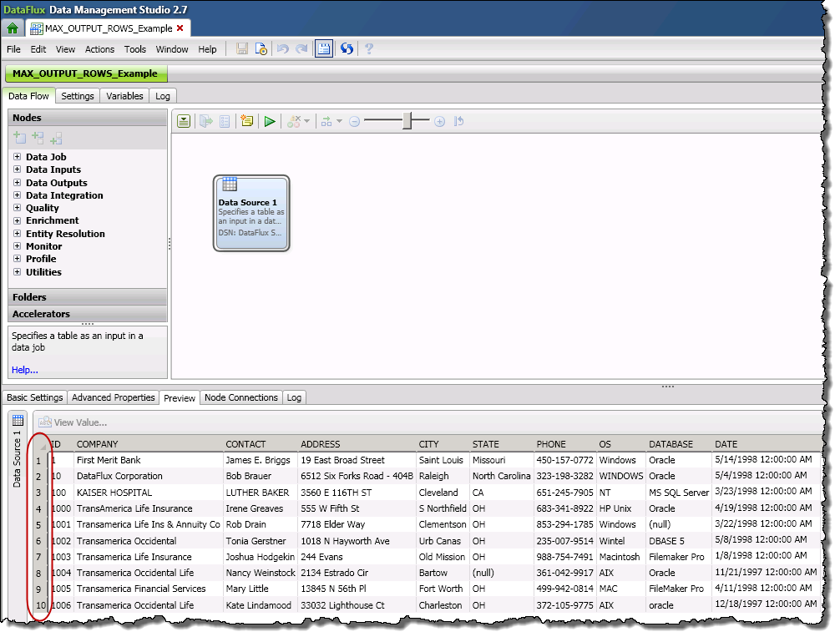This screenshot has width=840, height=637.
Task: Click the Refresh icon in the main toolbar
Action: click(x=347, y=49)
